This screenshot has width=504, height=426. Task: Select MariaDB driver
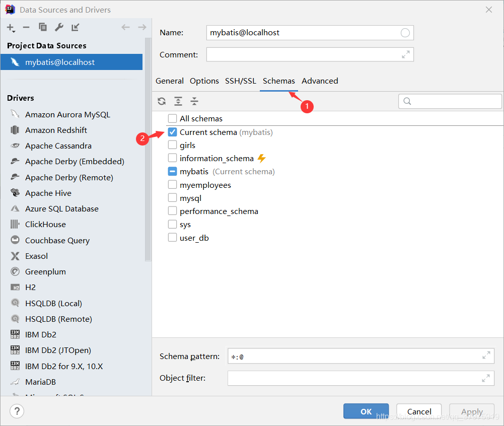coord(40,382)
